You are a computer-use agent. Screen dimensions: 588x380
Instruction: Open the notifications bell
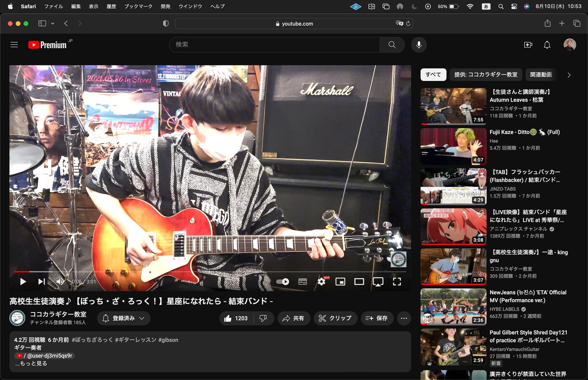coord(547,45)
